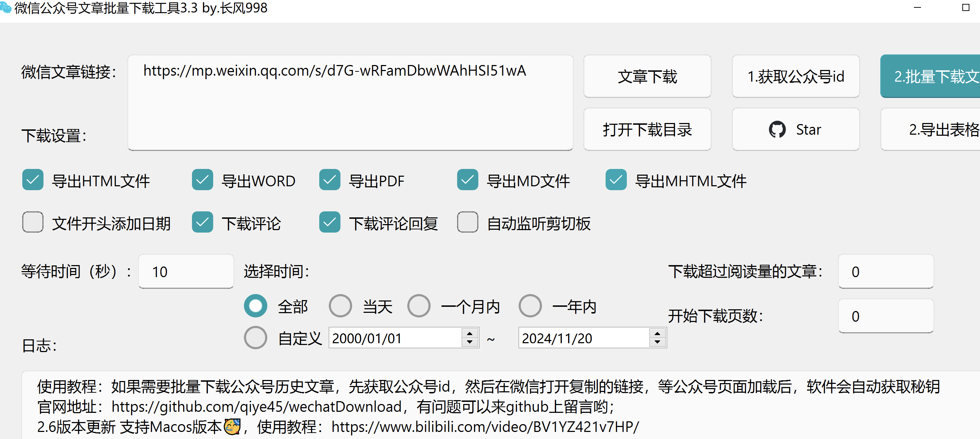Uncheck the 下载评论回复 checkbox
The image size is (980, 439).
pos(330,222)
